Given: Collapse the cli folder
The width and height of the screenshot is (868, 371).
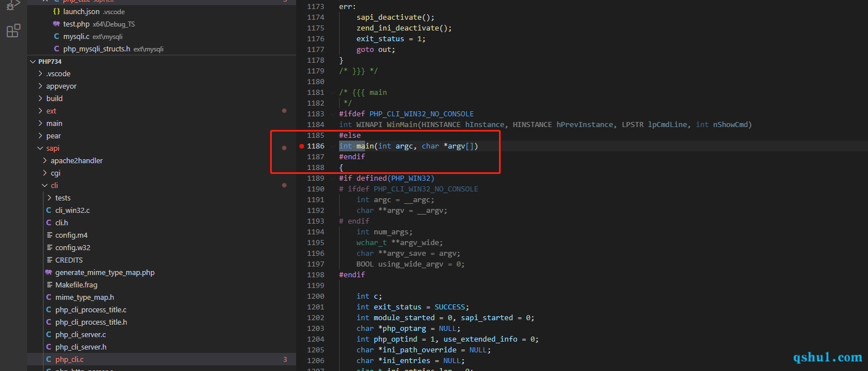Looking at the screenshot, I should coord(45,185).
